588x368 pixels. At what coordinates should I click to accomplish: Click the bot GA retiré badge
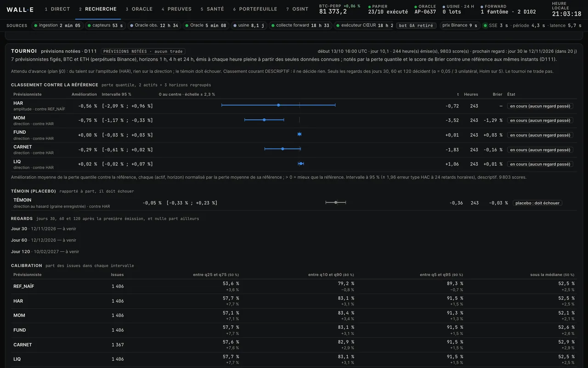click(x=416, y=26)
